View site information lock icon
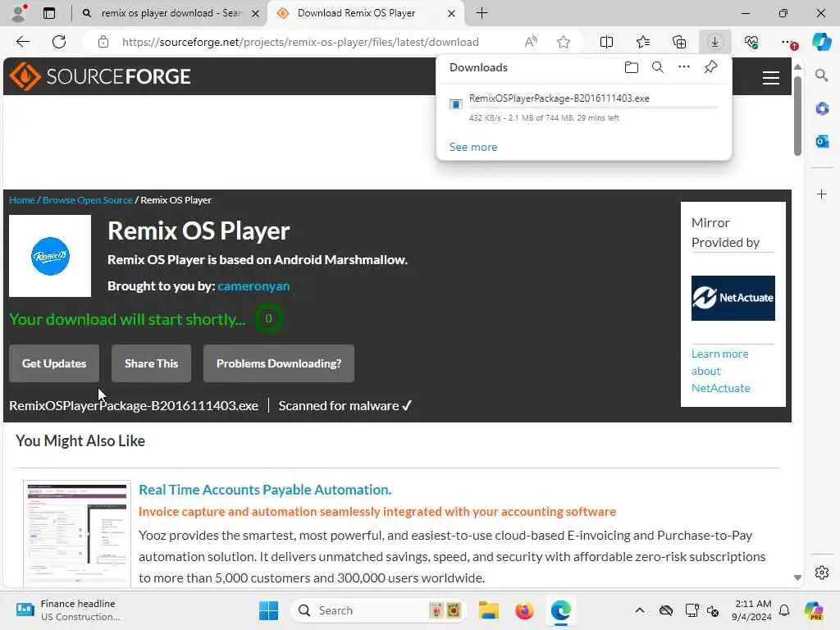840x630 pixels. pyautogui.click(x=103, y=42)
